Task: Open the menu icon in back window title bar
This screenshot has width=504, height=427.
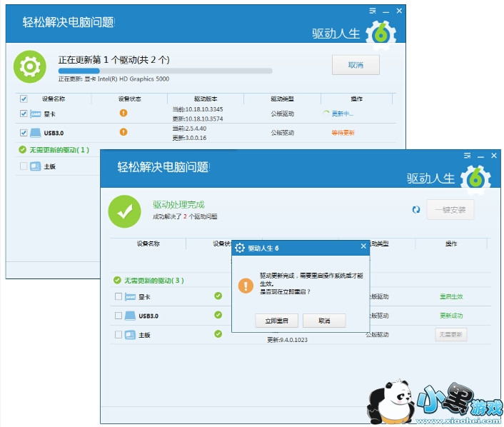Action: 373,11
